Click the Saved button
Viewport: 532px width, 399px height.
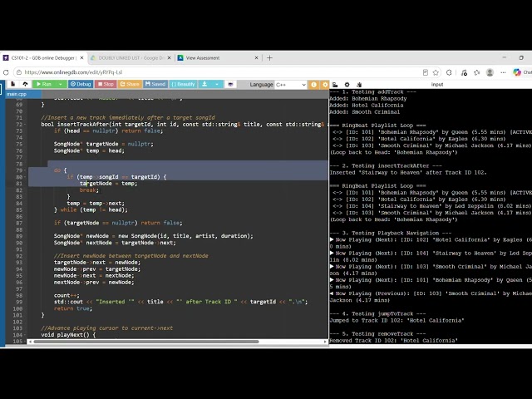pos(155,84)
